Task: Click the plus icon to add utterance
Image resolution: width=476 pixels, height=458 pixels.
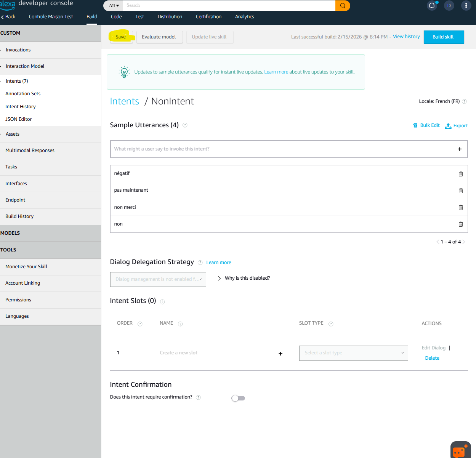Action: coord(459,149)
